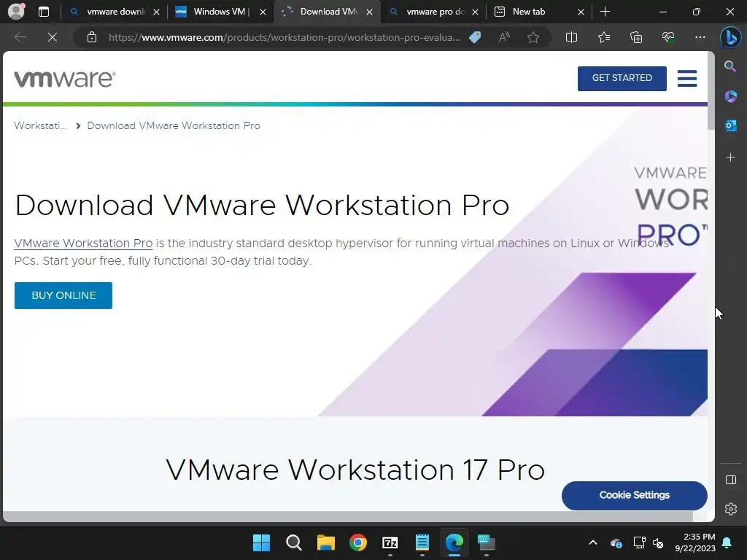Launch Google Chrome from taskbar
The image size is (747, 560).
(x=357, y=542)
